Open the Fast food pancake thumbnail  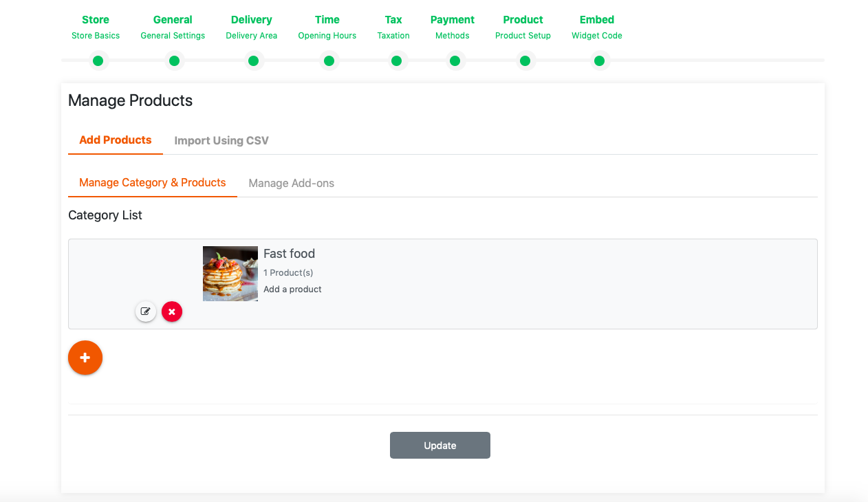[230, 274]
